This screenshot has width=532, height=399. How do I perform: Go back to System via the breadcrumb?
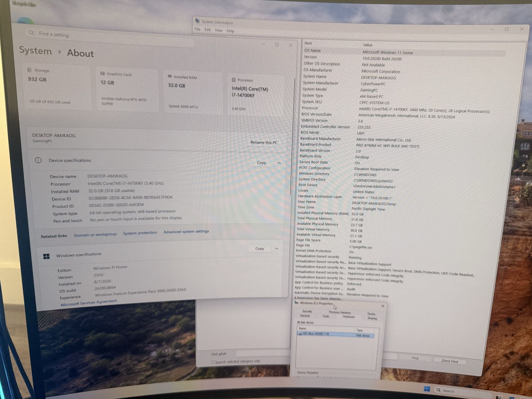pos(35,51)
